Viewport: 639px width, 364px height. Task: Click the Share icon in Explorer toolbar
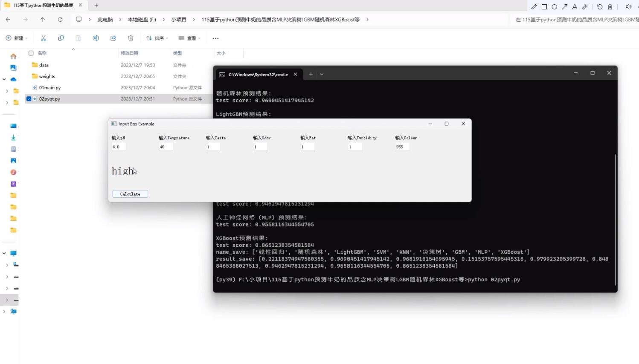113,38
